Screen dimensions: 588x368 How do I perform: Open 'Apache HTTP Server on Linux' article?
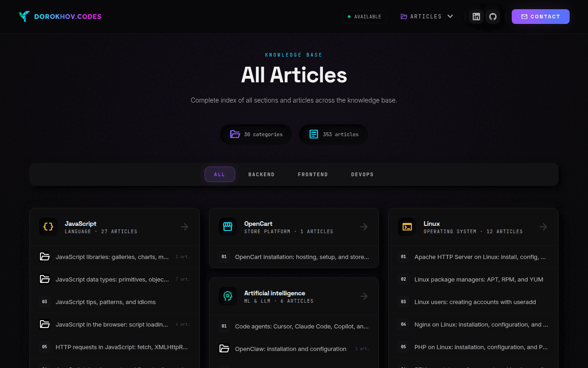473,257
